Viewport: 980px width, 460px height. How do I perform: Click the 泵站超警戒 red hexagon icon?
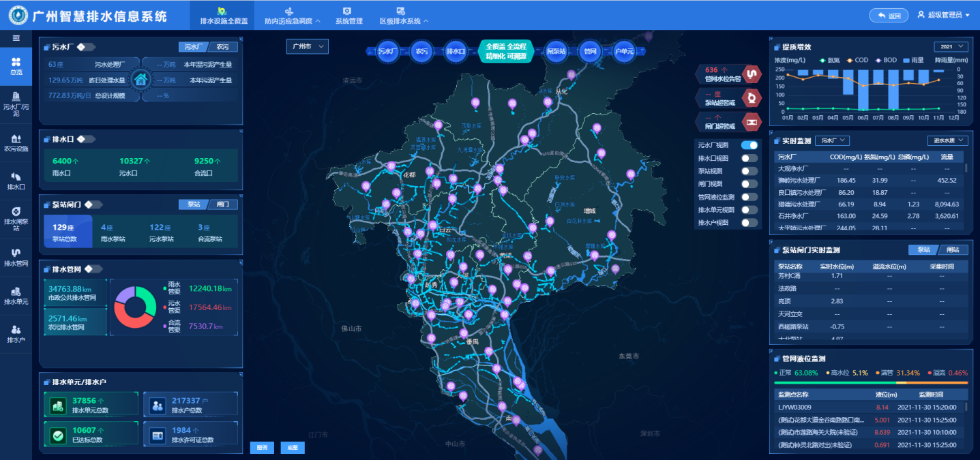point(751,98)
